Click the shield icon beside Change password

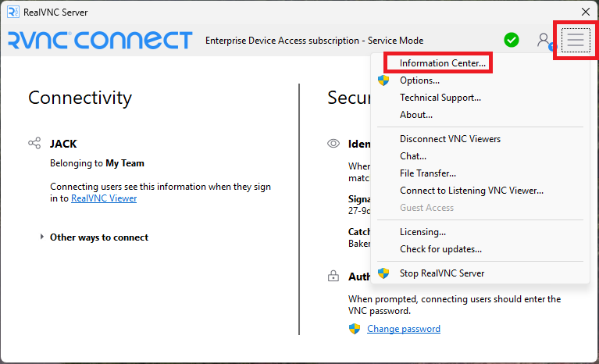click(355, 329)
